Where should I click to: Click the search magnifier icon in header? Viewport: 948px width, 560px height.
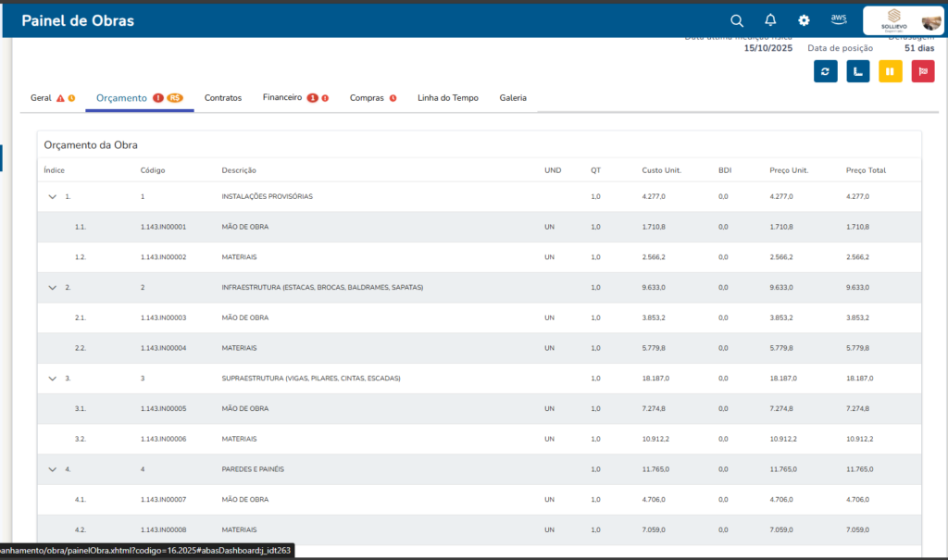tap(737, 20)
